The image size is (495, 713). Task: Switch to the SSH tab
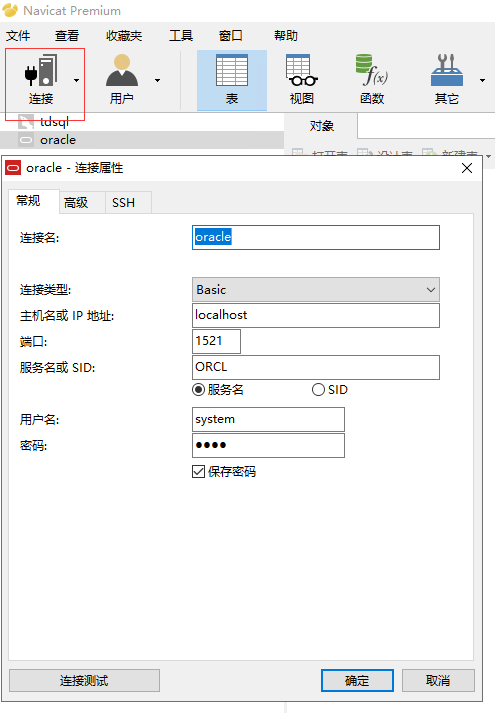[123, 202]
